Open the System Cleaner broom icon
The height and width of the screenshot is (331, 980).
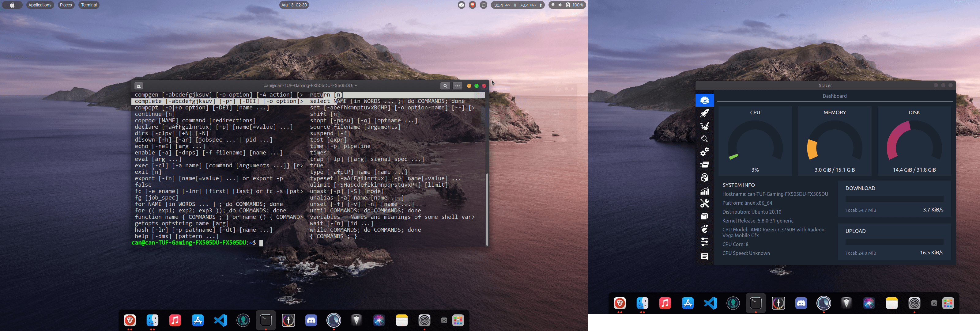click(704, 126)
